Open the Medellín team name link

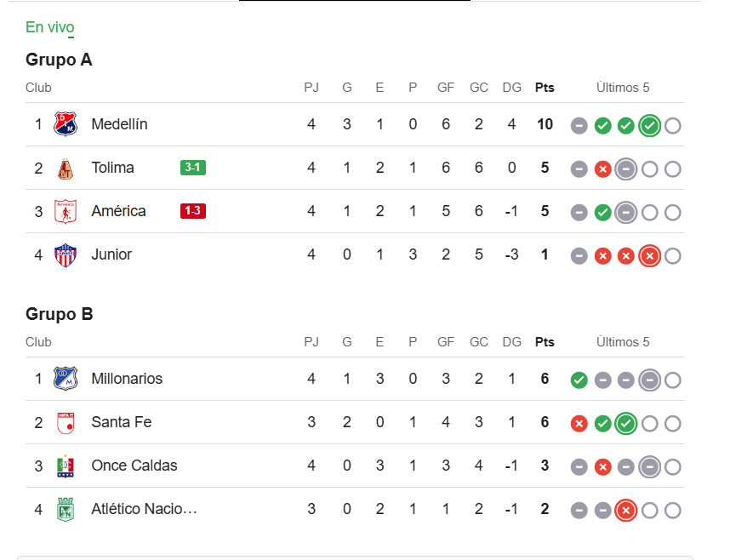(x=120, y=124)
